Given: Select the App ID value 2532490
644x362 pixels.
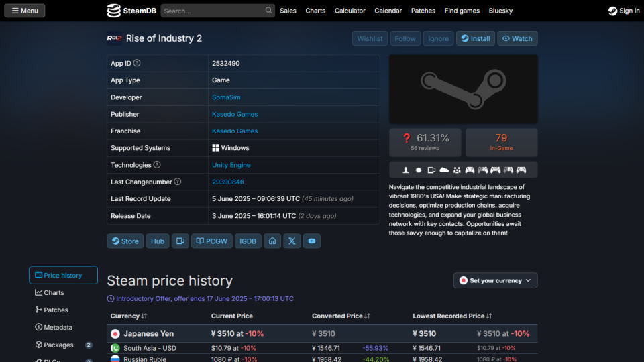Looking at the screenshot, I should 226,63.
